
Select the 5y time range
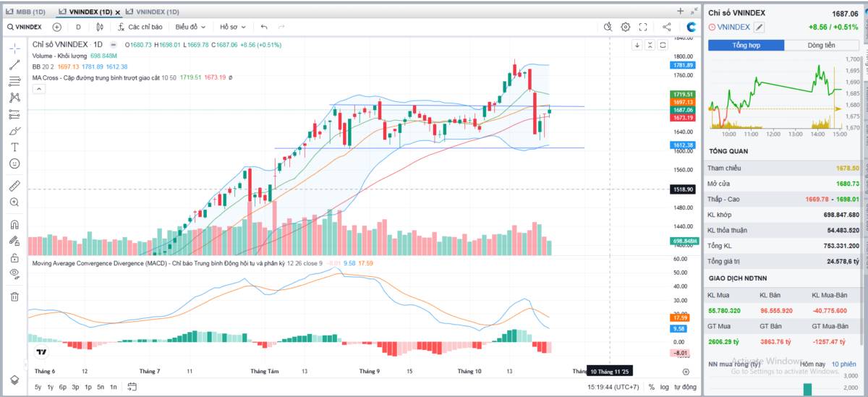(38, 387)
